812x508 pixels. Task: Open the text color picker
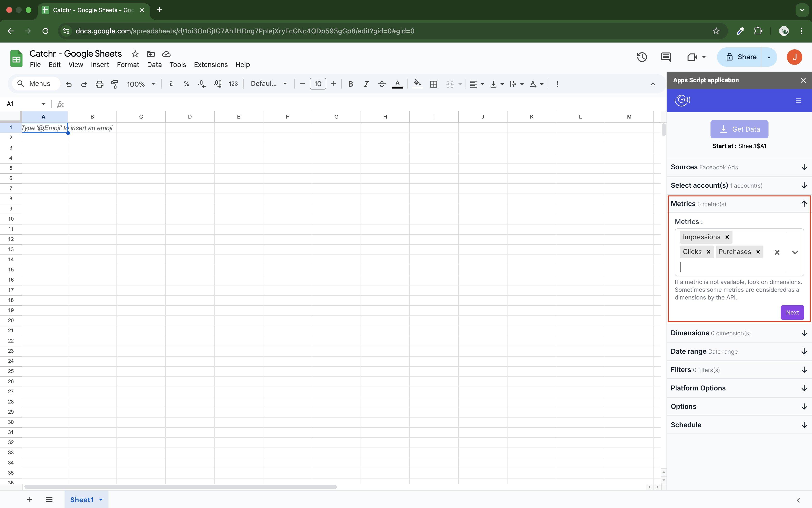coord(398,84)
